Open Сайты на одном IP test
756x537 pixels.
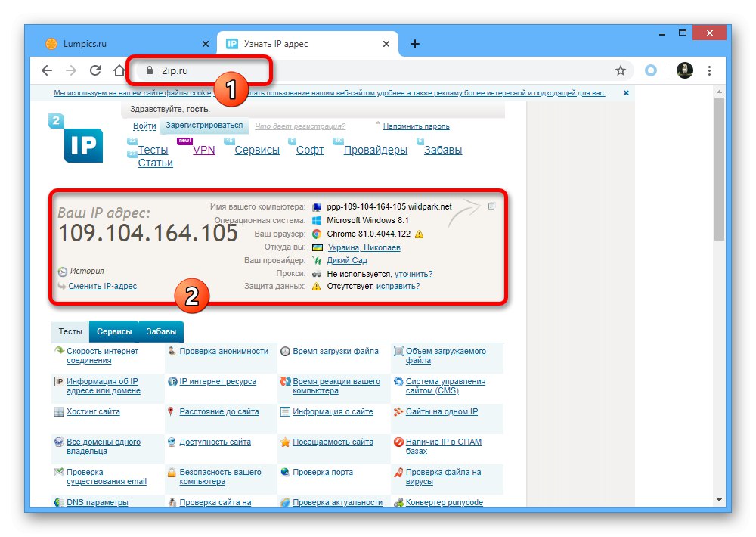pyautogui.click(x=442, y=412)
